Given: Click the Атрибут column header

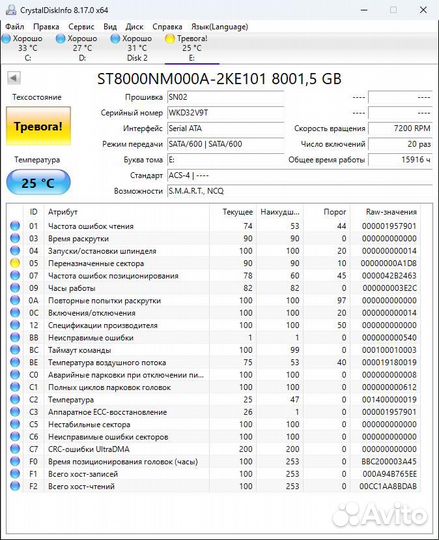Looking at the screenshot, I should coord(63,212).
